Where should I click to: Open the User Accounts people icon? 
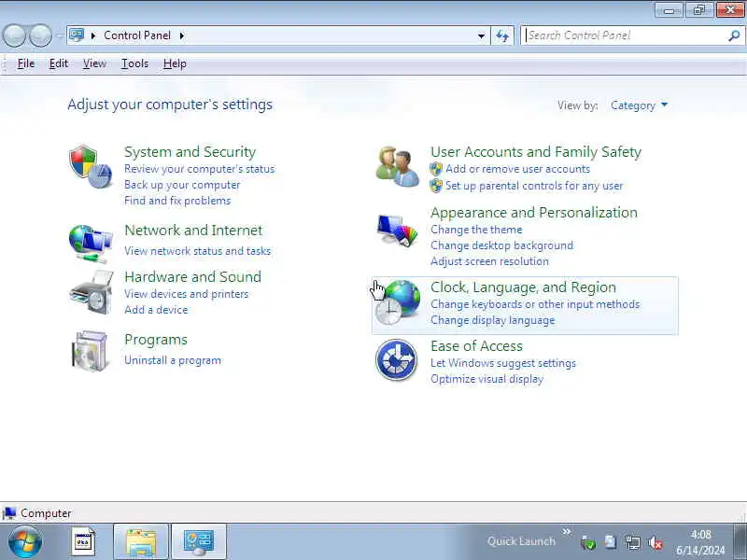(398, 167)
